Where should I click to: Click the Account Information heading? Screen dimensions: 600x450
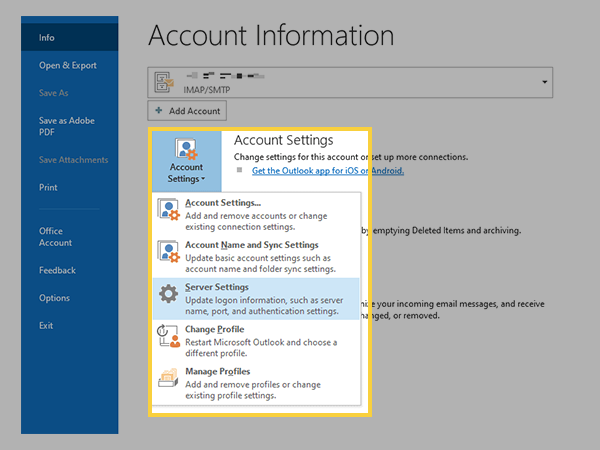pos(271,36)
